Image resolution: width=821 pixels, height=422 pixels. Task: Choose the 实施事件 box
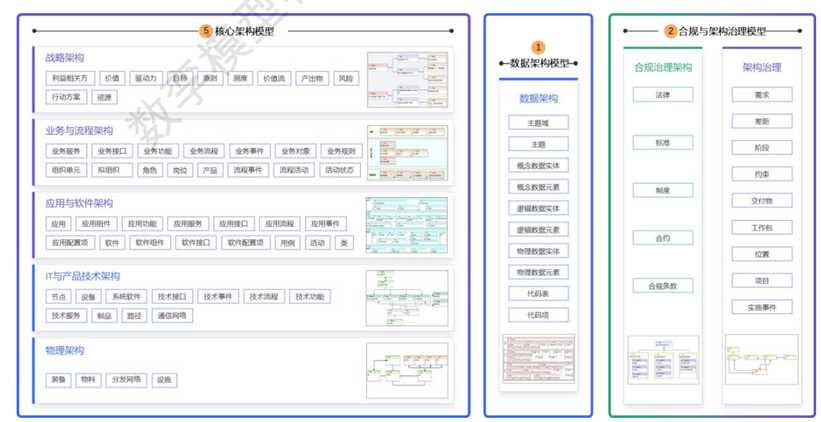pos(763,307)
